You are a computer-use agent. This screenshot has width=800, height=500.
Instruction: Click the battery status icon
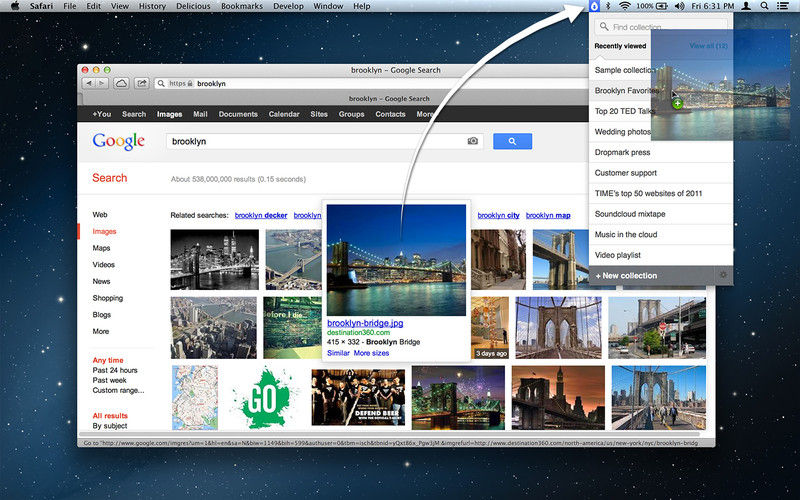[662, 6]
